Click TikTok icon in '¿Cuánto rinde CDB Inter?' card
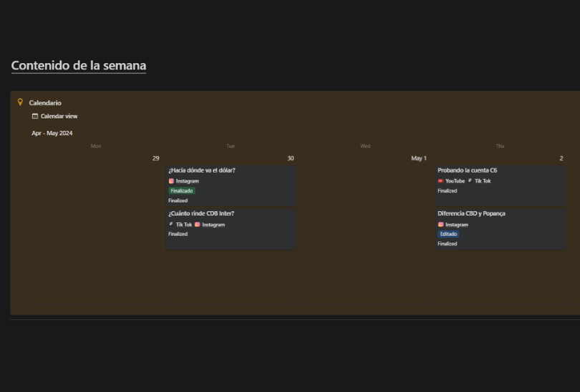This screenshot has width=580, height=392. point(171,225)
